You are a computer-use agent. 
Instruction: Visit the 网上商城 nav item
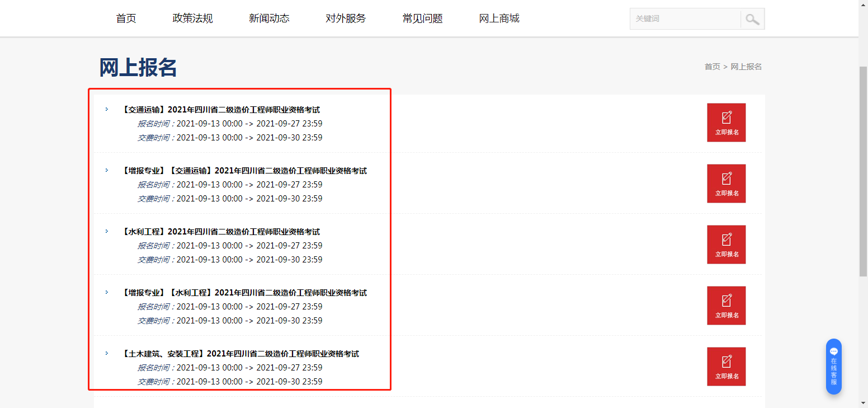[499, 18]
